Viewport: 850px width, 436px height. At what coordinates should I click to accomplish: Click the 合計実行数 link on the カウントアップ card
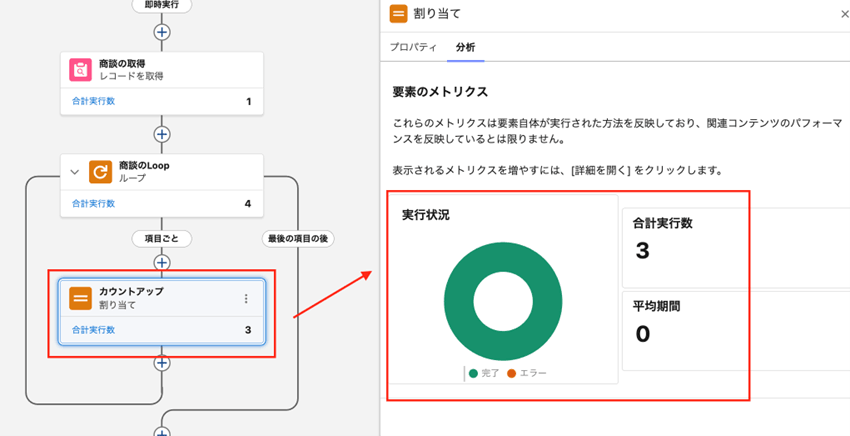[93, 330]
